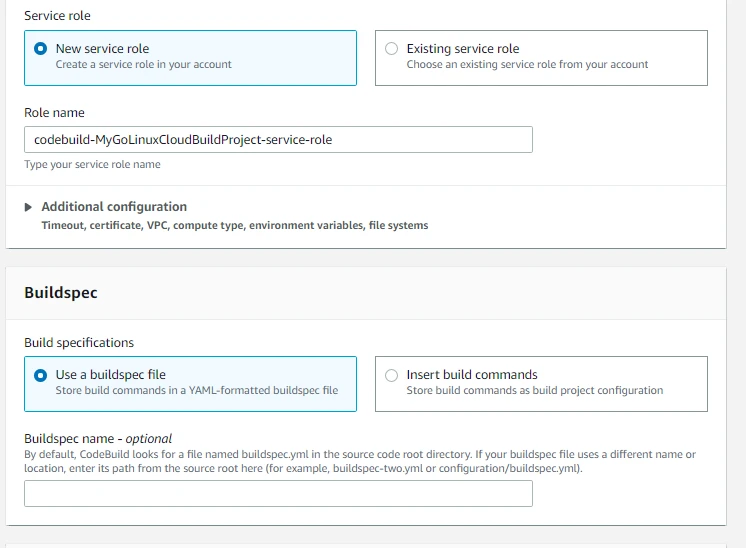Viewport: 746px width, 548px height.
Task: Click the Build specifications label
Action: point(79,342)
